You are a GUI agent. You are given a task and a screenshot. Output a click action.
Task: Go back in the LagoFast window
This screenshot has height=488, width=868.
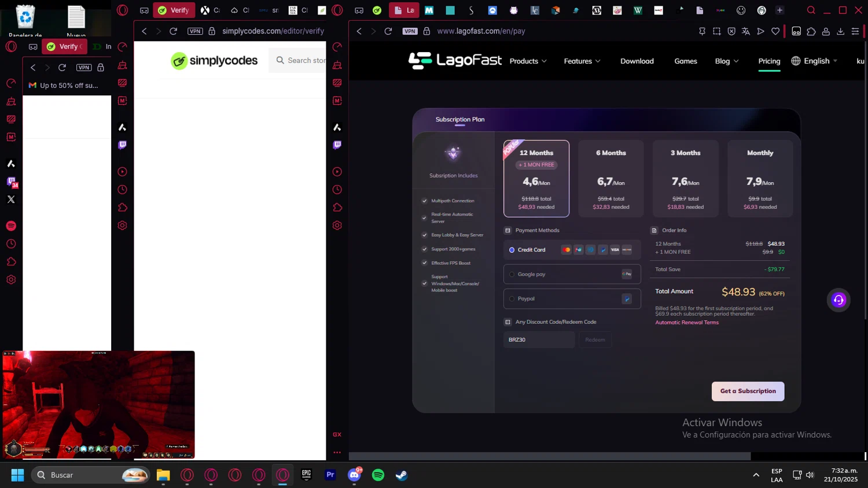359,31
